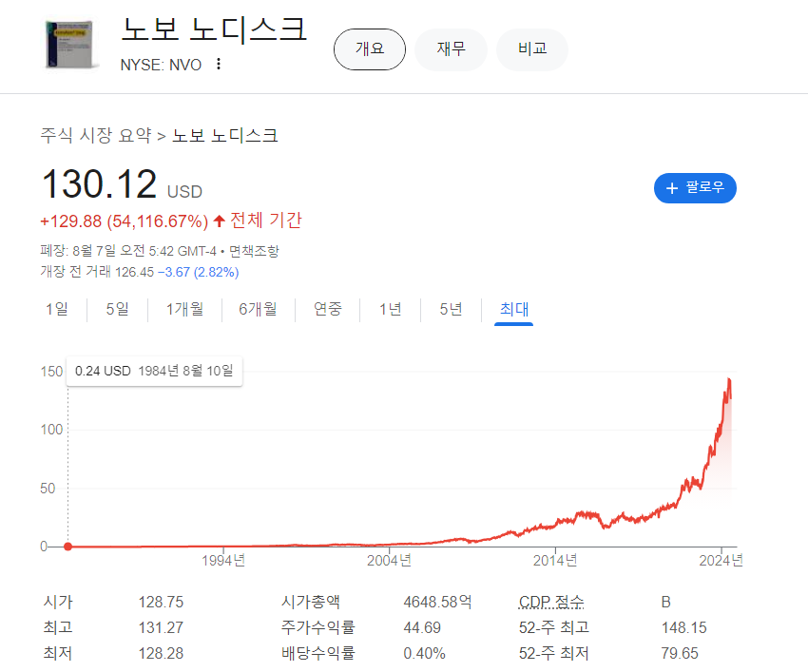Select the 1개월 time range
This screenshot has width=808, height=672.
184,309
